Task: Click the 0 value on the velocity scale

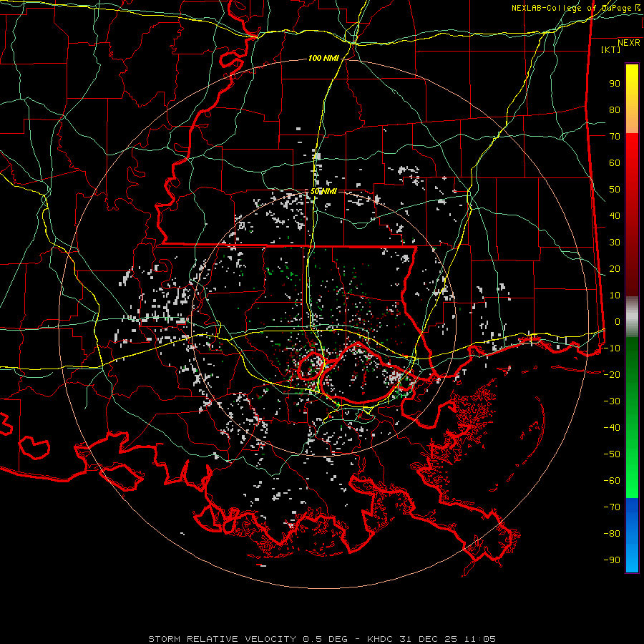Action: coord(618,321)
